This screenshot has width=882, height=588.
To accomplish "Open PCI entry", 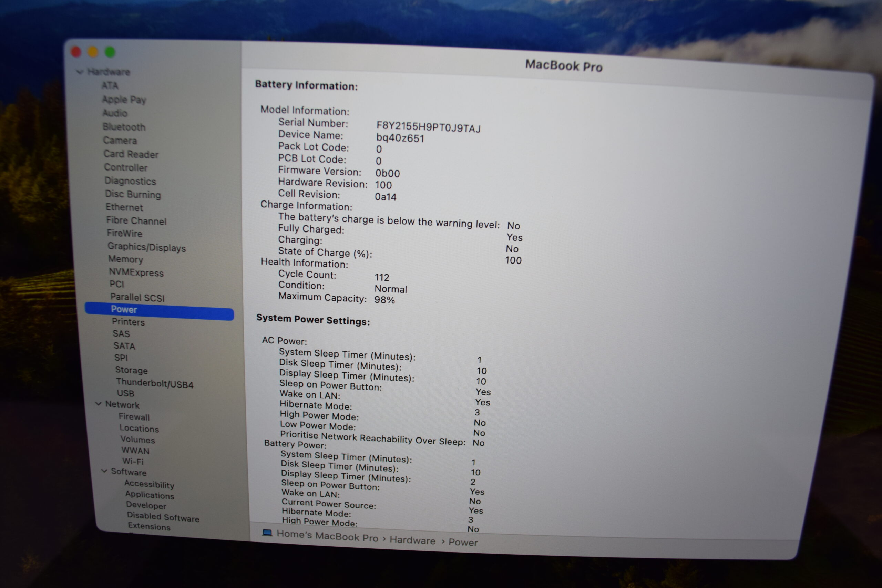I will 117,284.
